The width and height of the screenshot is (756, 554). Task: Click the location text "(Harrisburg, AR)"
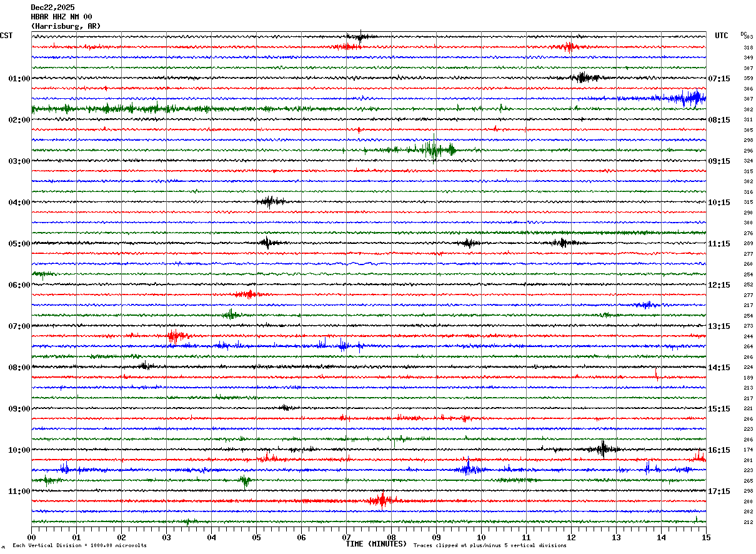tap(66, 26)
